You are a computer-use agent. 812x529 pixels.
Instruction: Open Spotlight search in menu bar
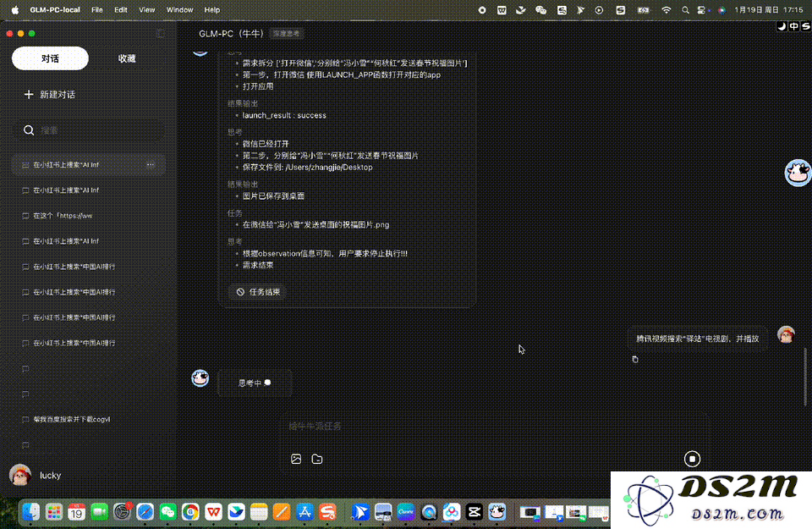tap(685, 10)
